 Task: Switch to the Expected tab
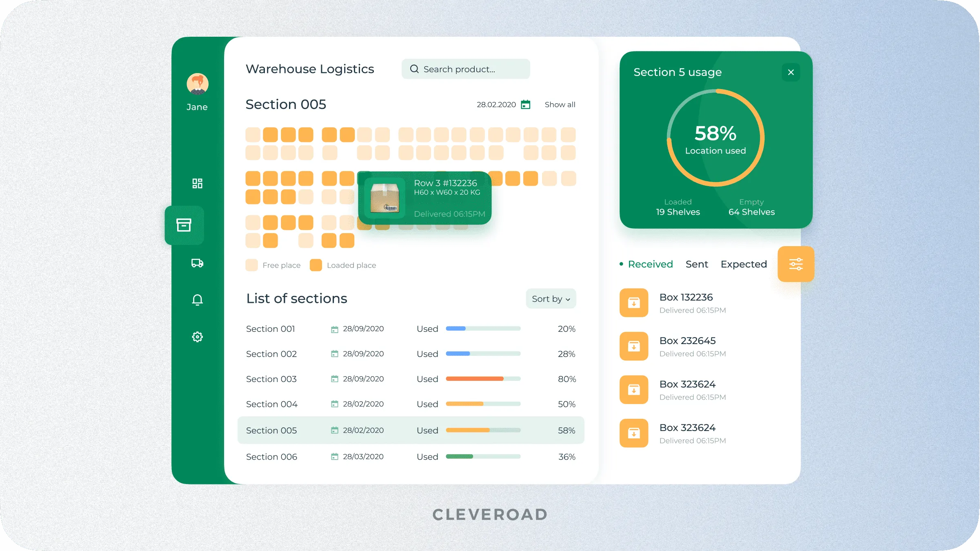click(744, 264)
